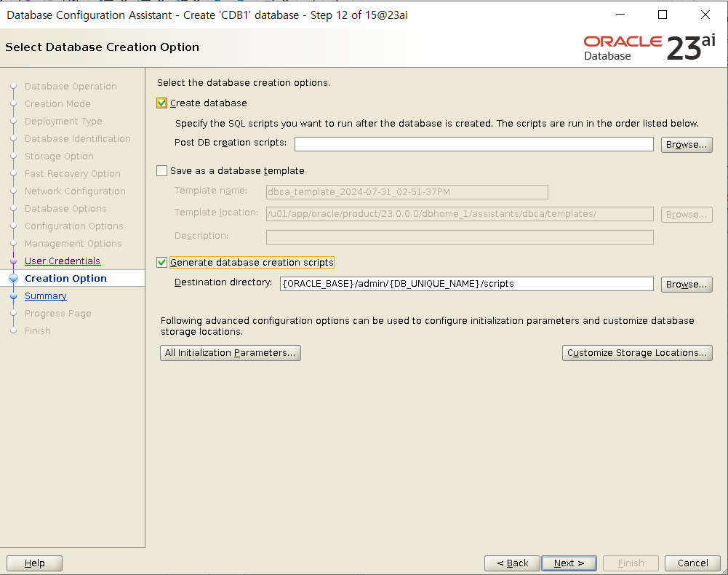
Task: Cancel the database configuration wizard
Action: click(x=692, y=563)
